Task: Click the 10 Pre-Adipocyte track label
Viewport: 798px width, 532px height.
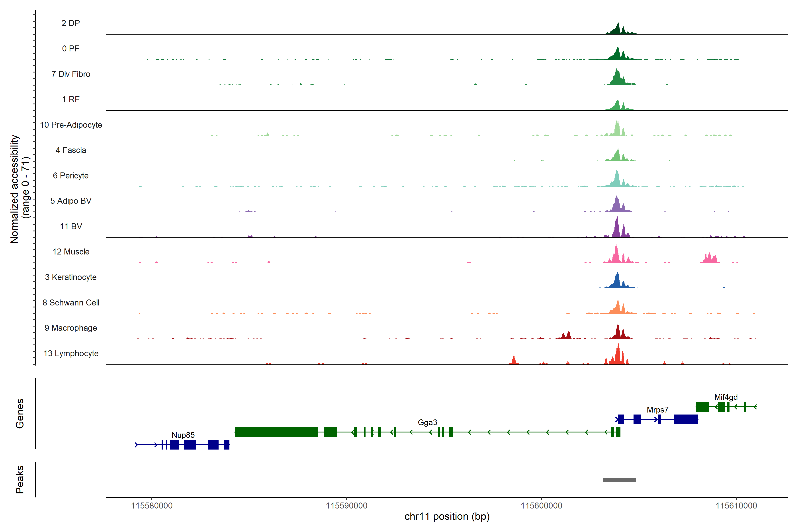Action: tap(71, 125)
